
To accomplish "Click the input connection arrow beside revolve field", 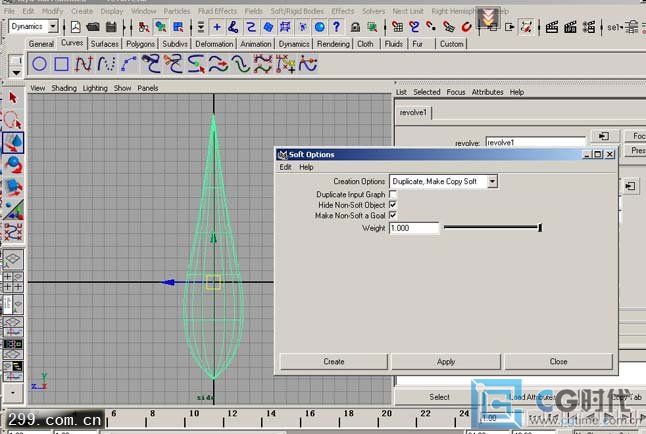I will click(x=604, y=136).
